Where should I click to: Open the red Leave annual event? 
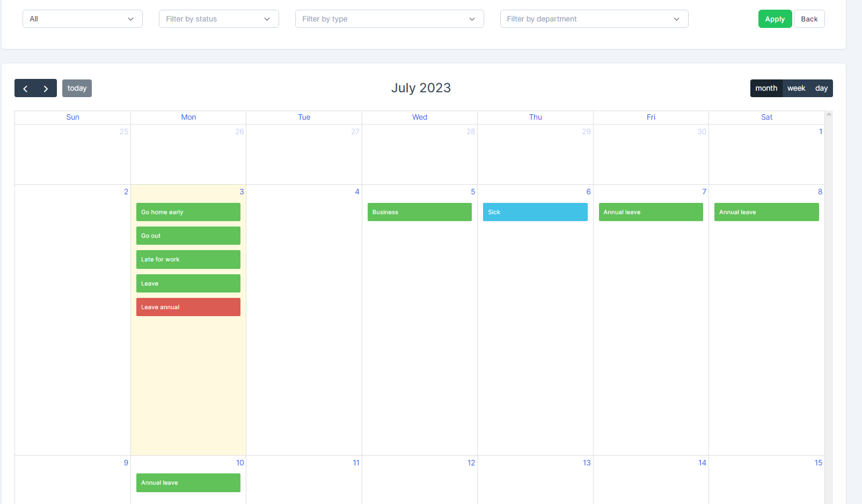188,307
